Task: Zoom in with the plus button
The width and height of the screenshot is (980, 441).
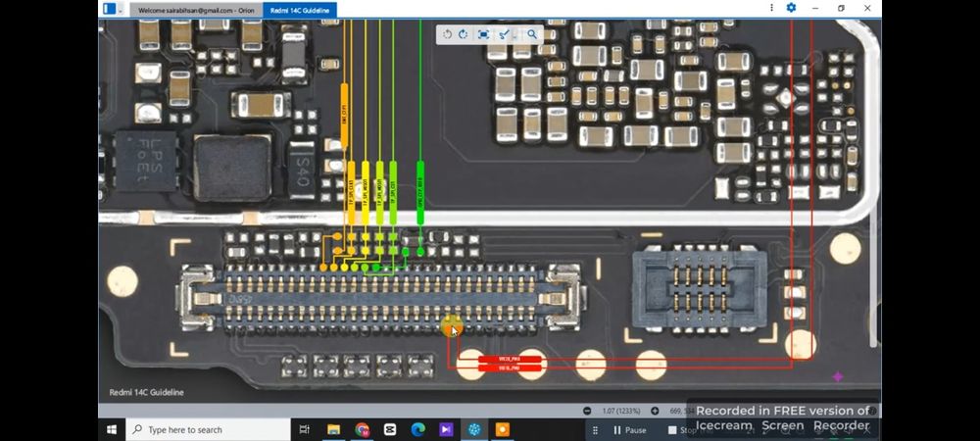Action: pos(655,411)
